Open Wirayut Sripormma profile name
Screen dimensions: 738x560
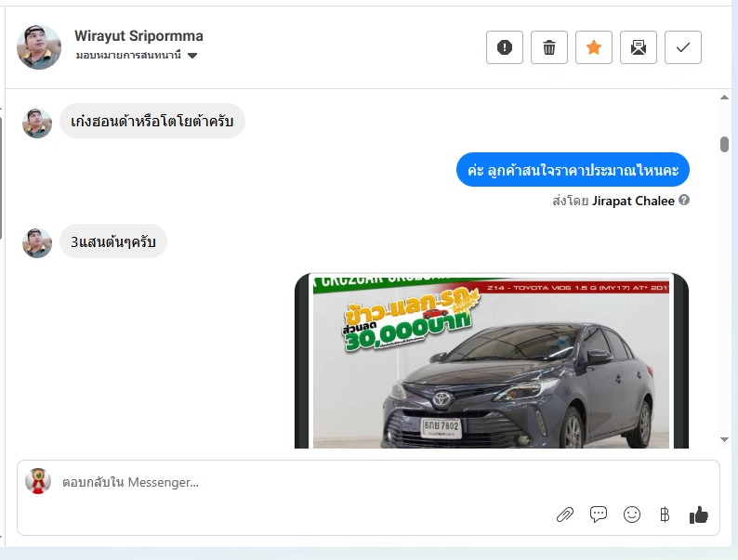138,35
